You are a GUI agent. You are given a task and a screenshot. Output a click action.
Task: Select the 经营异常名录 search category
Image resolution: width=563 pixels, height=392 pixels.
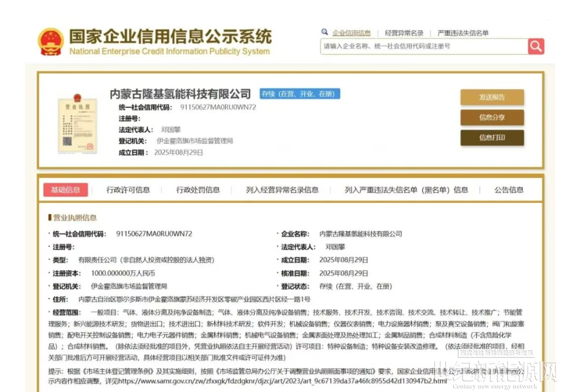tap(404, 33)
